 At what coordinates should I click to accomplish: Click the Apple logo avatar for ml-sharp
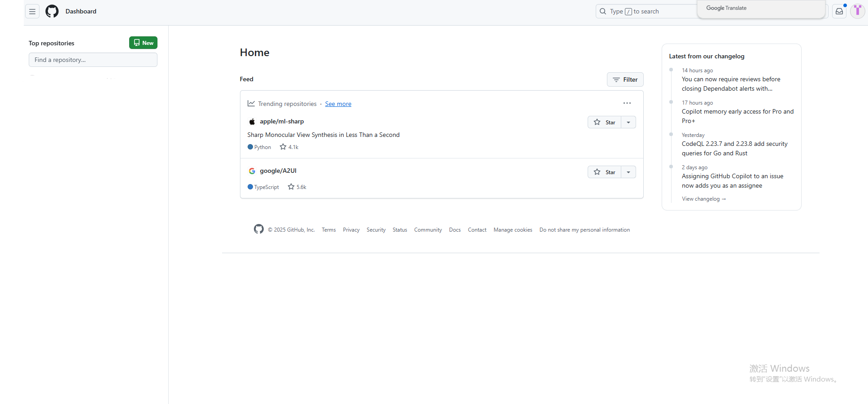tap(252, 122)
